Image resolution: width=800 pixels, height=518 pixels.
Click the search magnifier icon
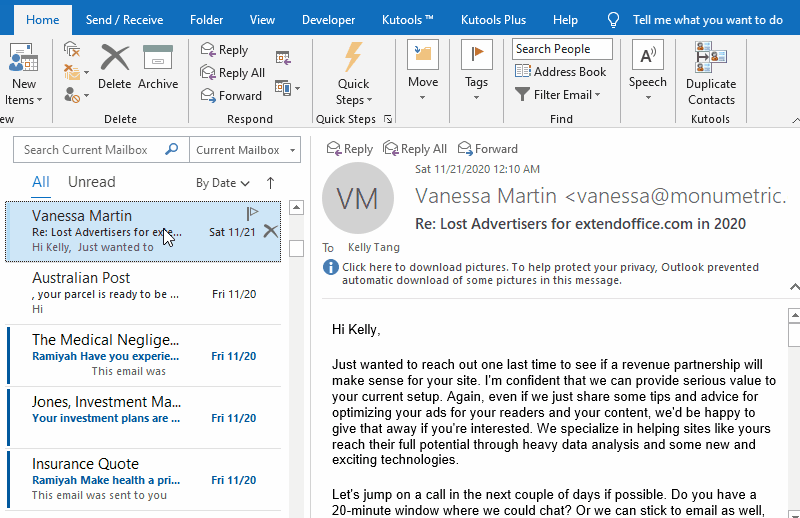pos(172,149)
